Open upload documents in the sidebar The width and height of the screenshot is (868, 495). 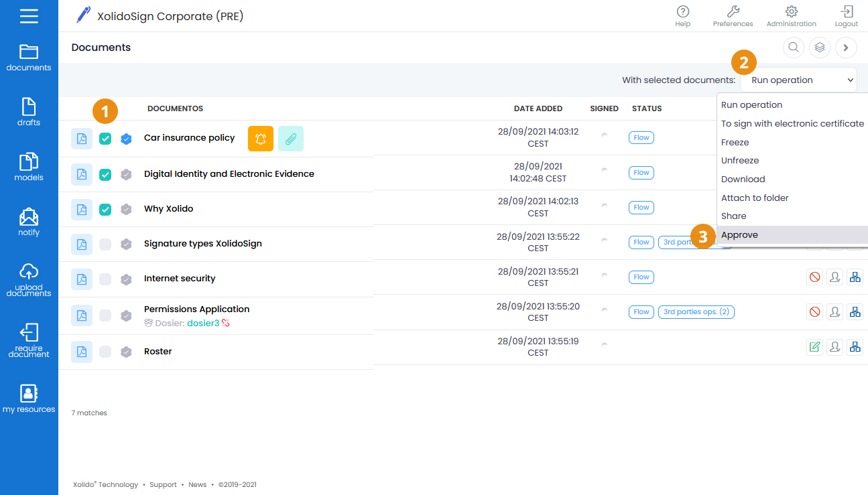coord(29,280)
